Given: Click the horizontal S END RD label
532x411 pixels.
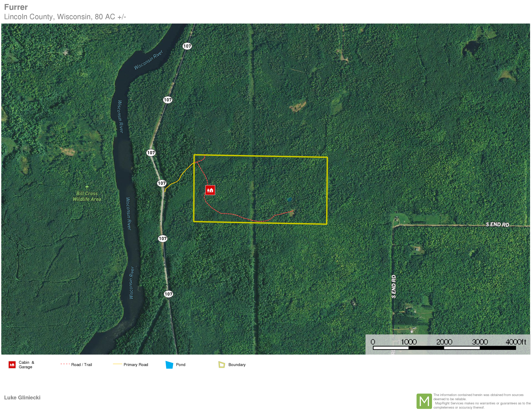Looking at the screenshot, I should coord(497,225).
